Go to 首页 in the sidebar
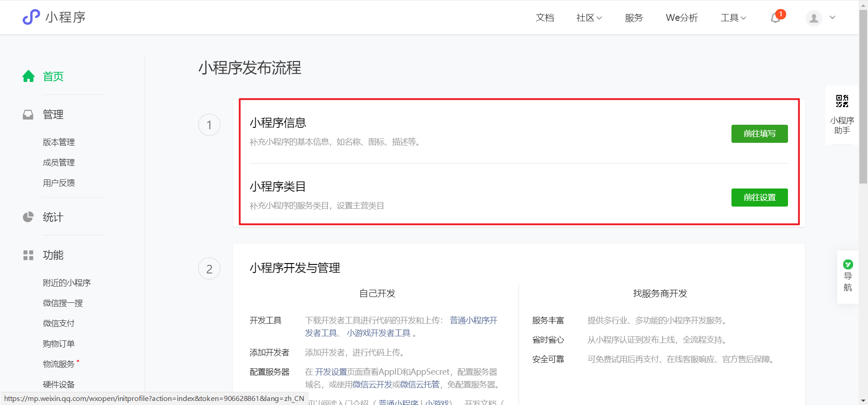This screenshot has height=405, width=868. point(53,76)
